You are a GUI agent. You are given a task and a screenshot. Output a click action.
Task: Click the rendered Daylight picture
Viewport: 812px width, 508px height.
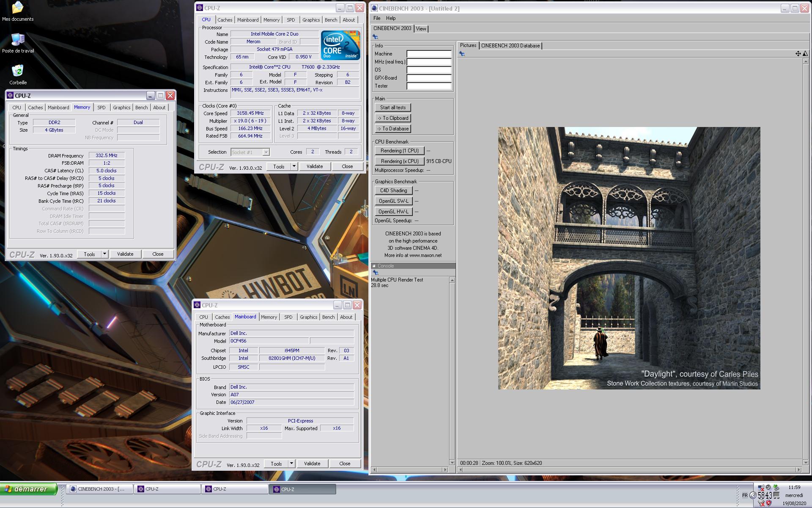[x=629, y=258]
